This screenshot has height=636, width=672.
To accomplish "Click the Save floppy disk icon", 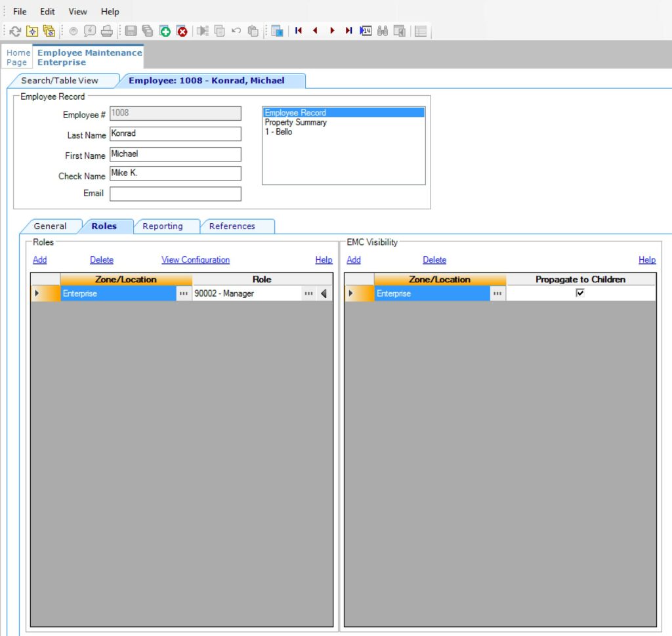I will [x=131, y=31].
